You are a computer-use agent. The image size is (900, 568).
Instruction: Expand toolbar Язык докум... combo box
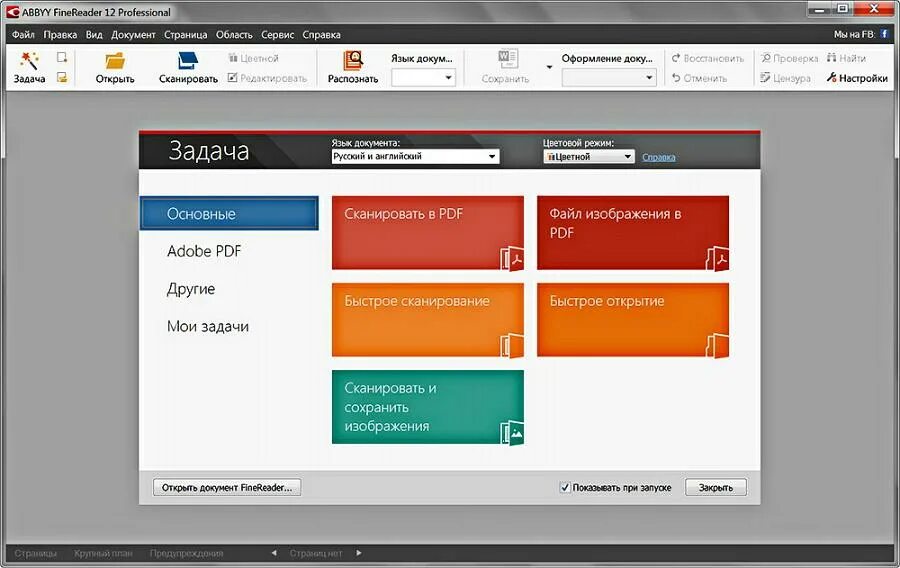[x=423, y=77]
